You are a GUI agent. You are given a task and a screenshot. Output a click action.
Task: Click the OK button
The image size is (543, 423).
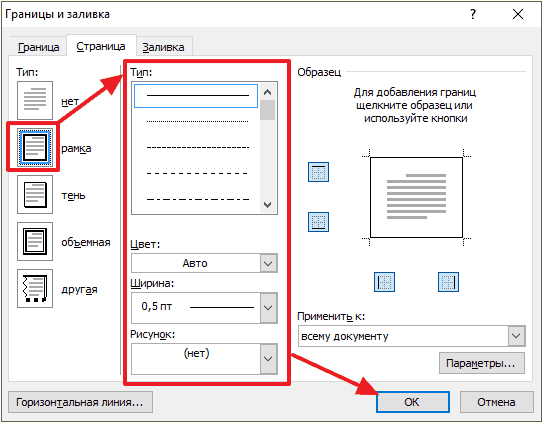pyautogui.click(x=413, y=402)
